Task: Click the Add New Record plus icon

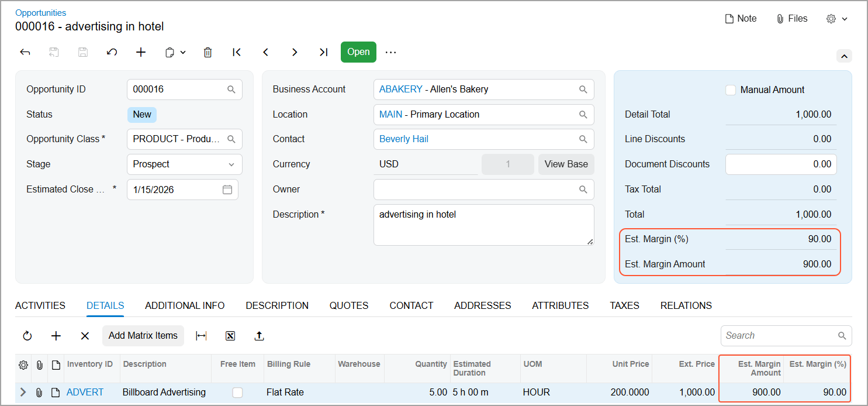Action: click(x=141, y=52)
